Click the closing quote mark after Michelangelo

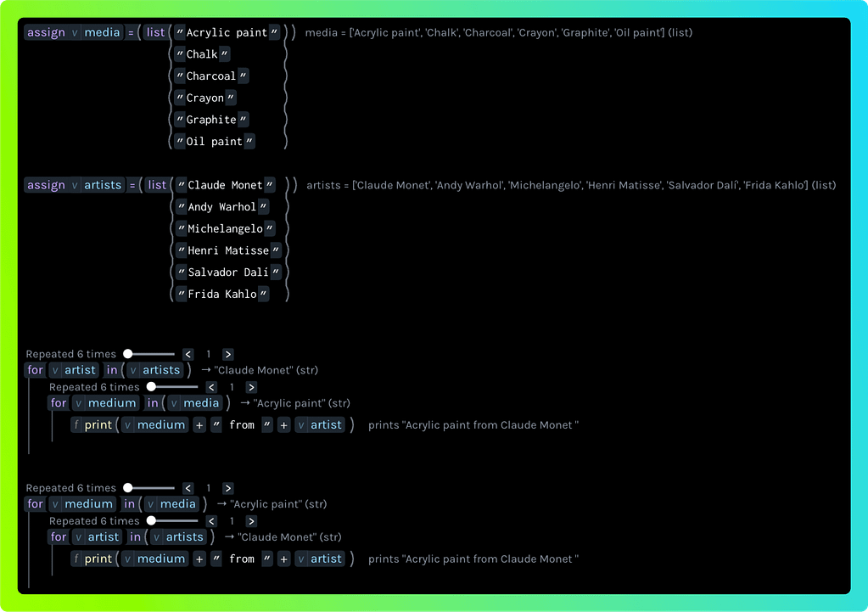point(269,229)
